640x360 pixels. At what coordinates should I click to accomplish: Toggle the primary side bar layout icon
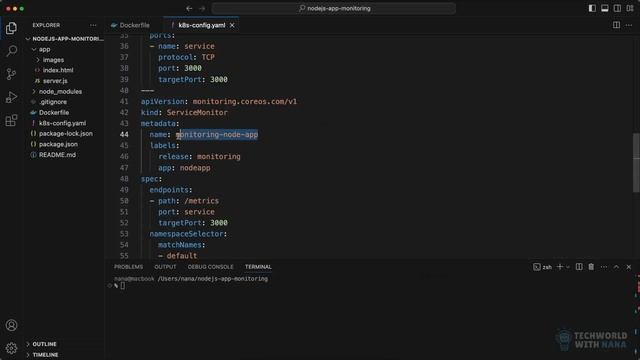pyautogui.click(x=592, y=8)
